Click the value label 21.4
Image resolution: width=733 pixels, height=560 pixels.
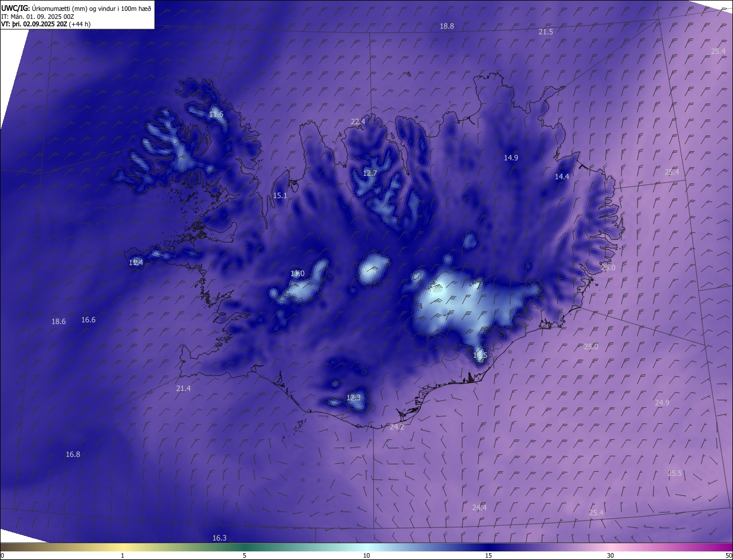click(183, 389)
